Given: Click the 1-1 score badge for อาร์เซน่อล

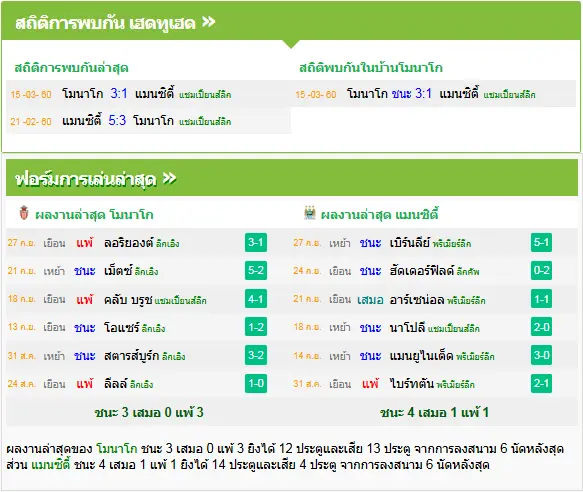Looking at the screenshot, I should 541,299.
